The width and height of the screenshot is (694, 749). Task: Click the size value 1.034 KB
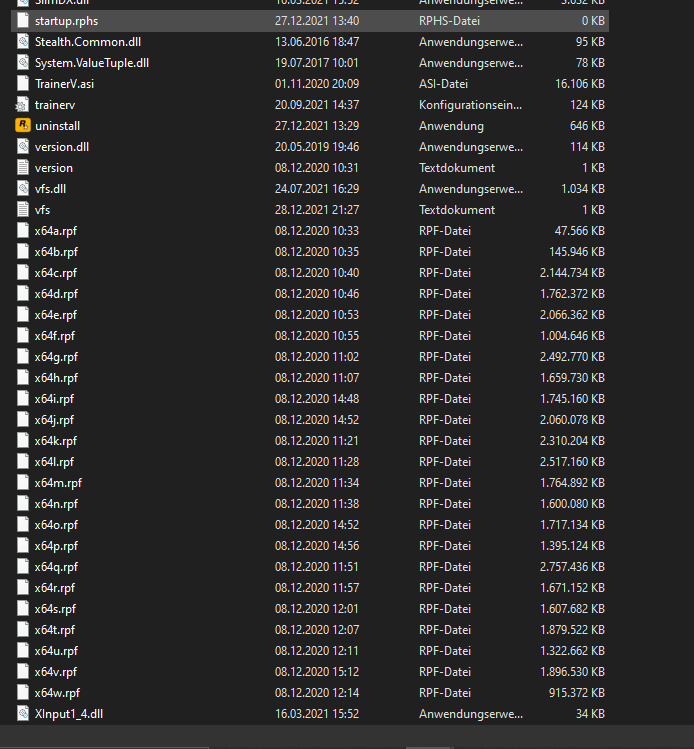[x=583, y=189]
